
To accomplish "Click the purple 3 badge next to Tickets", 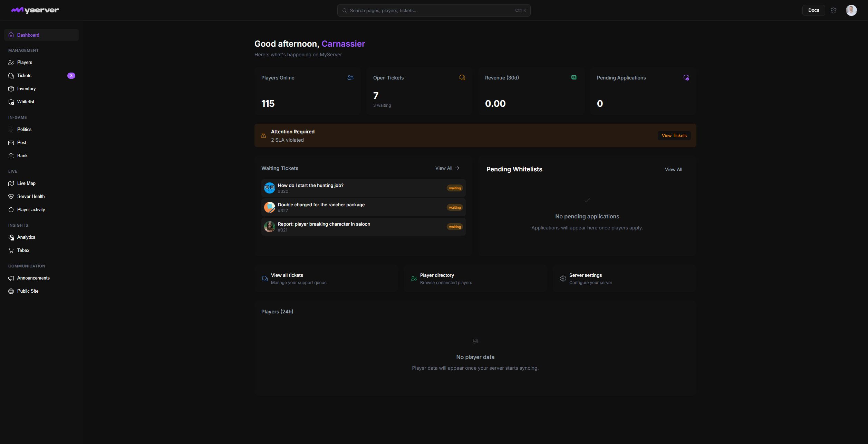I will point(71,76).
